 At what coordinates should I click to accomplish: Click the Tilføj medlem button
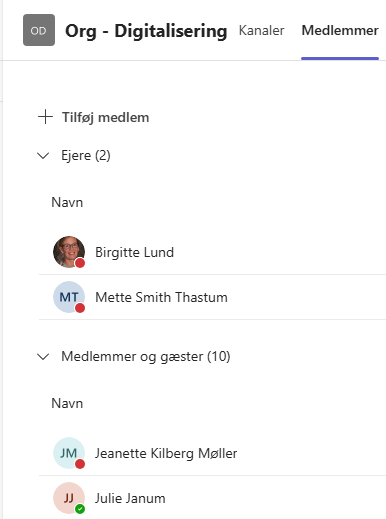(x=94, y=117)
